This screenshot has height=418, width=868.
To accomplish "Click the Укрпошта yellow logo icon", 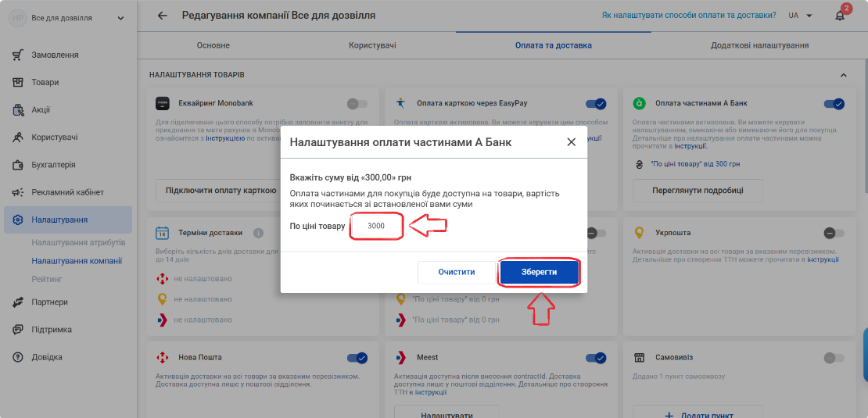I will (640, 233).
